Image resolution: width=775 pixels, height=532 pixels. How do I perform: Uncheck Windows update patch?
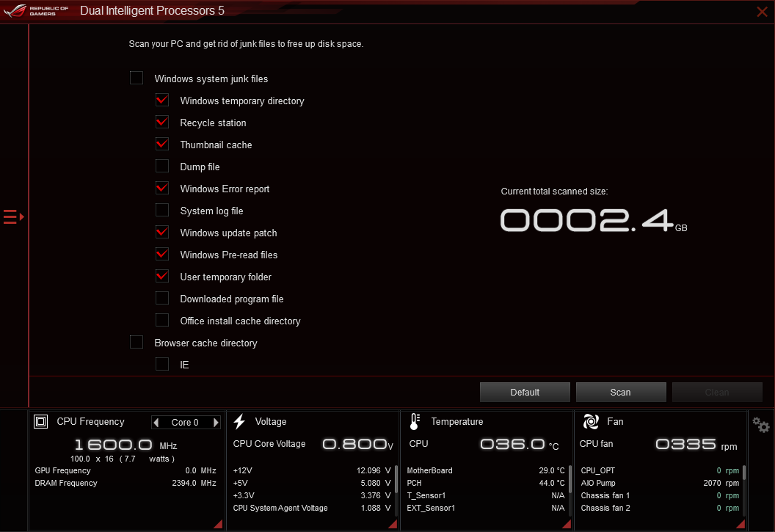(162, 232)
